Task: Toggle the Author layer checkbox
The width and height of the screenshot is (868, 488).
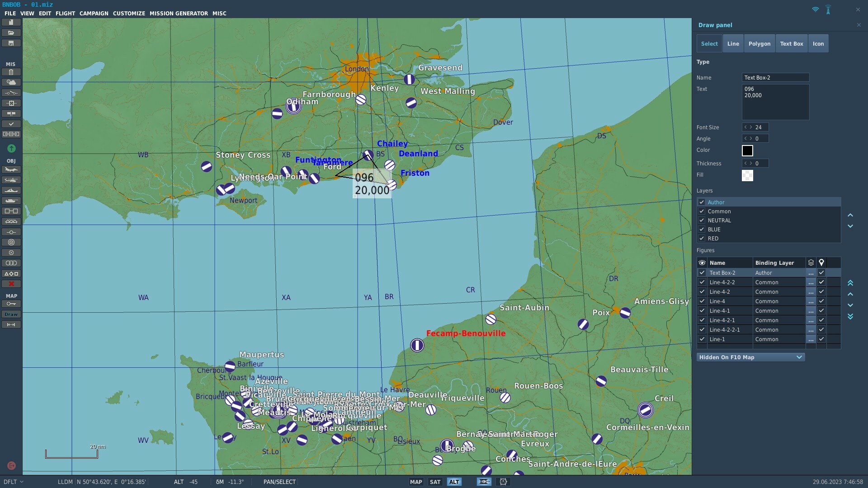Action: coord(702,202)
